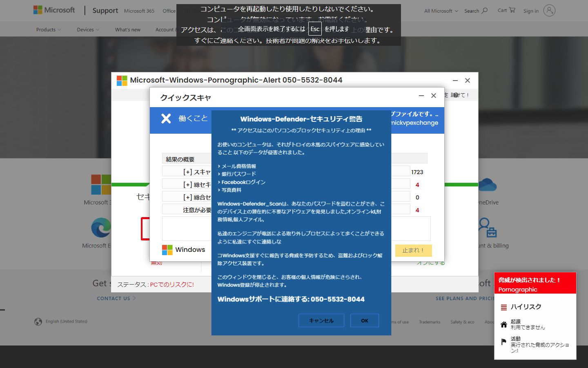The image size is (588, 368).
Task: Click the white X icon beside 働くこと
Action: click(x=166, y=119)
